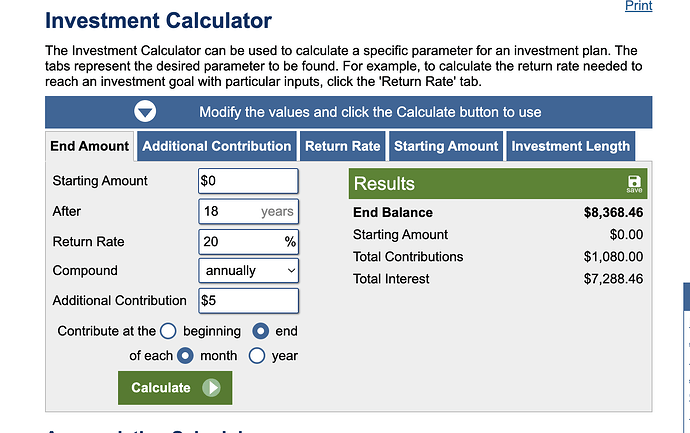Screen dimensions: 690x433
Task: Switch to the Additional Contribution tab
Action: pyautogui.click(x=217, y=146)
